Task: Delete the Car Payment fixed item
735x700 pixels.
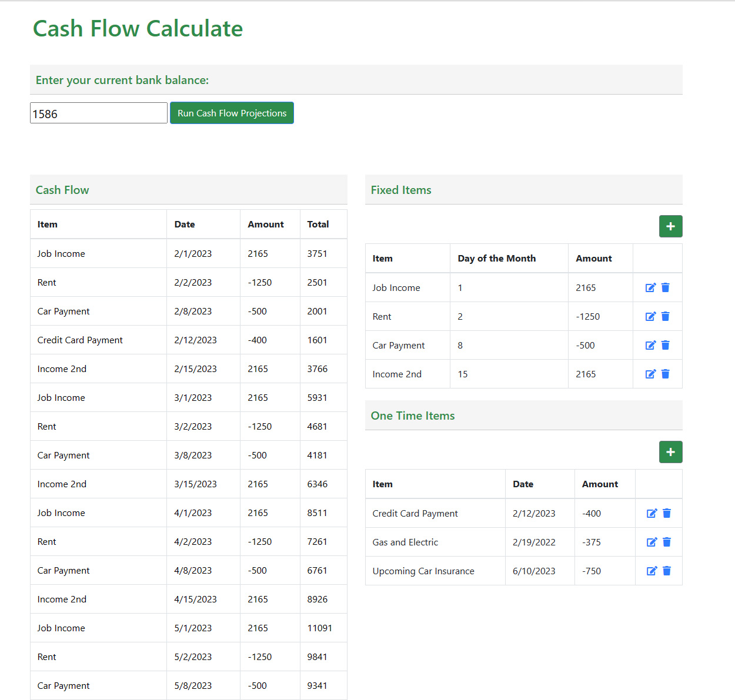Action: pyautogui.click(x=665, y=345)
